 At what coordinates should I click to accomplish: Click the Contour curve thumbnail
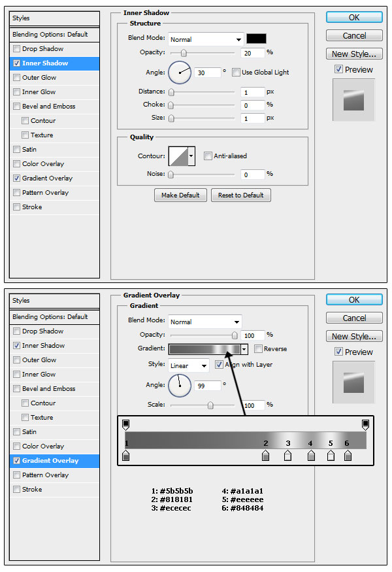coord(178,156)
